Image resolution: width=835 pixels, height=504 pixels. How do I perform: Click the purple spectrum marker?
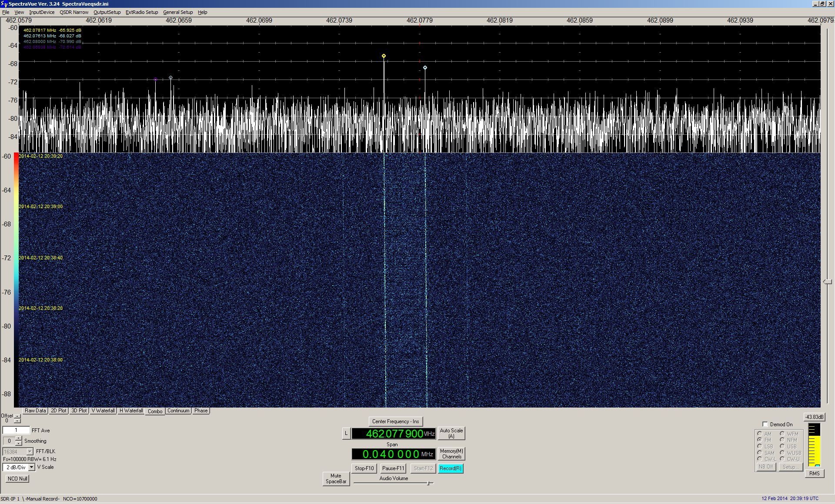coord(156,80)
